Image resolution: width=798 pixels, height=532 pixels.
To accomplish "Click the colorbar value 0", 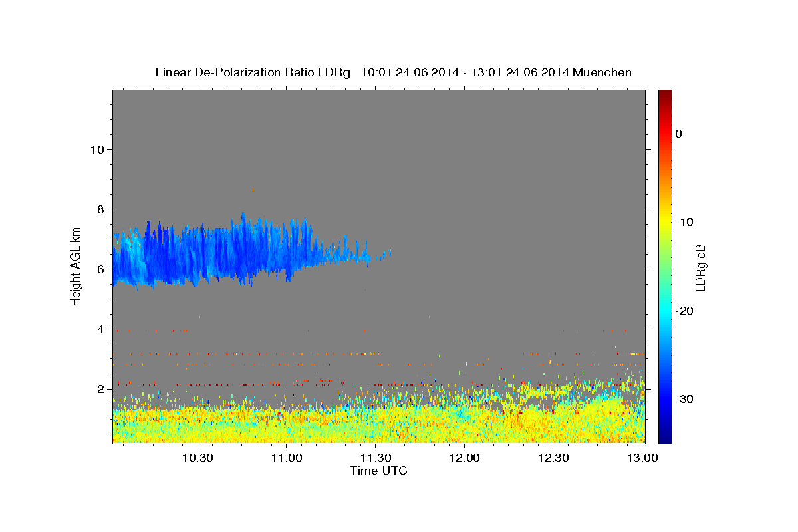I will pos(678,134).
